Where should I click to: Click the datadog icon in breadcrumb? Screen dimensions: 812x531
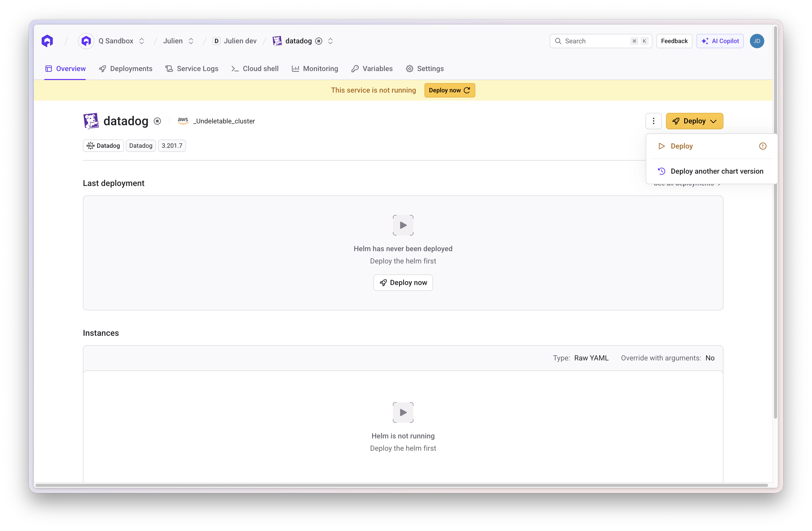(x=277, y=41)
